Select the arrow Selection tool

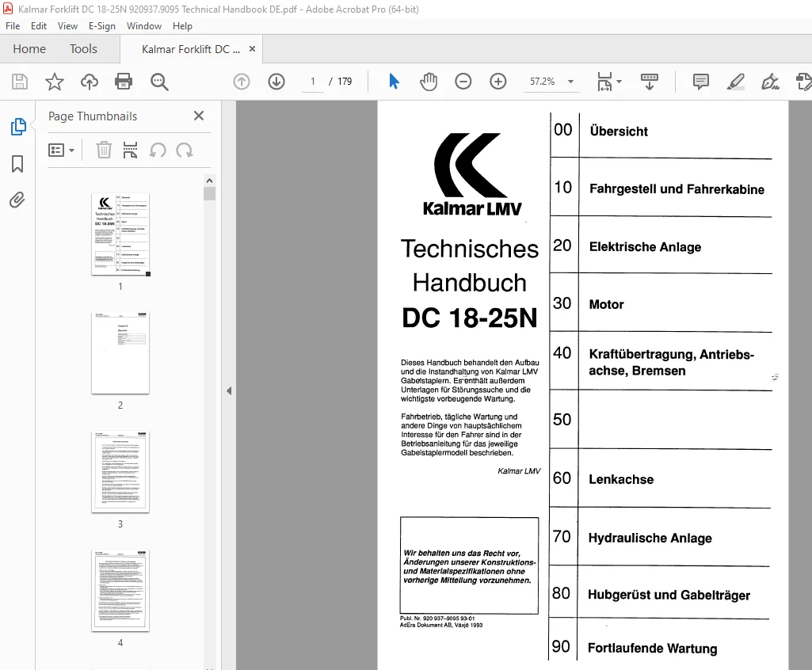tap(394, 82)
